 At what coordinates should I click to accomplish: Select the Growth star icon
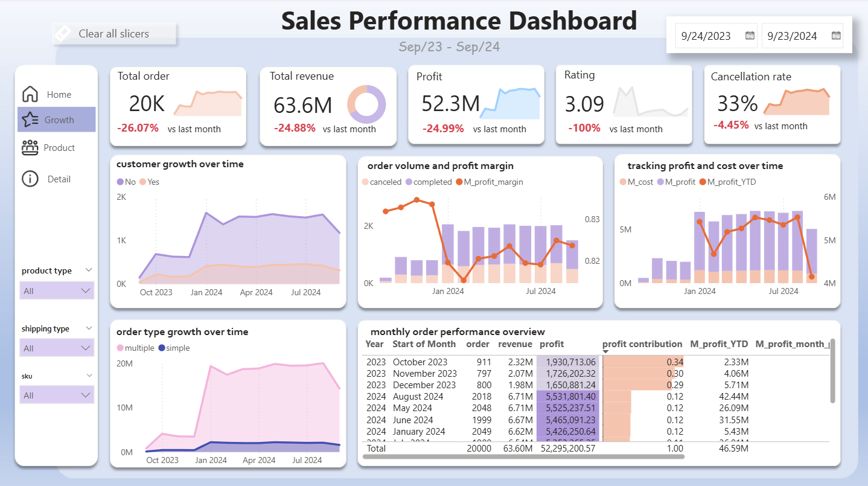click(30, 120)
